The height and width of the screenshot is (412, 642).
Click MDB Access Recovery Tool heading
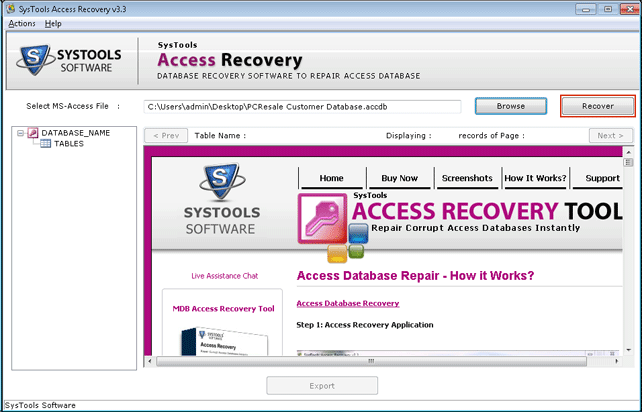point(224,309)
